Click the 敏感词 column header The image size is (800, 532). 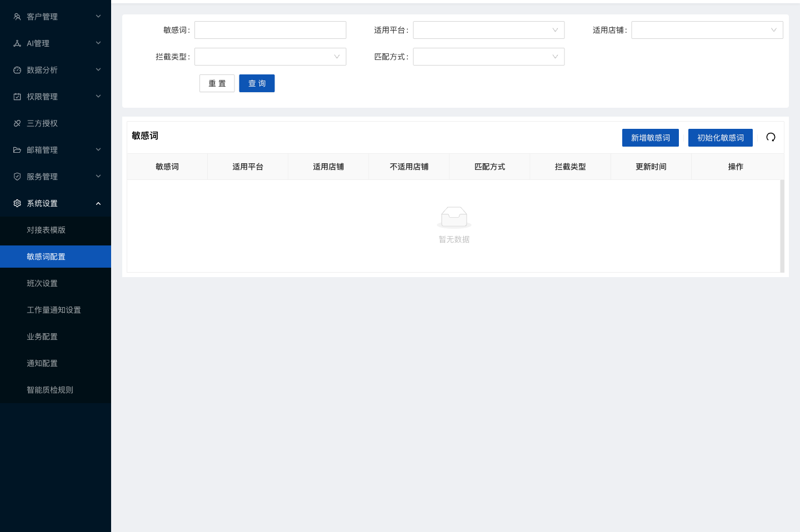167,167
